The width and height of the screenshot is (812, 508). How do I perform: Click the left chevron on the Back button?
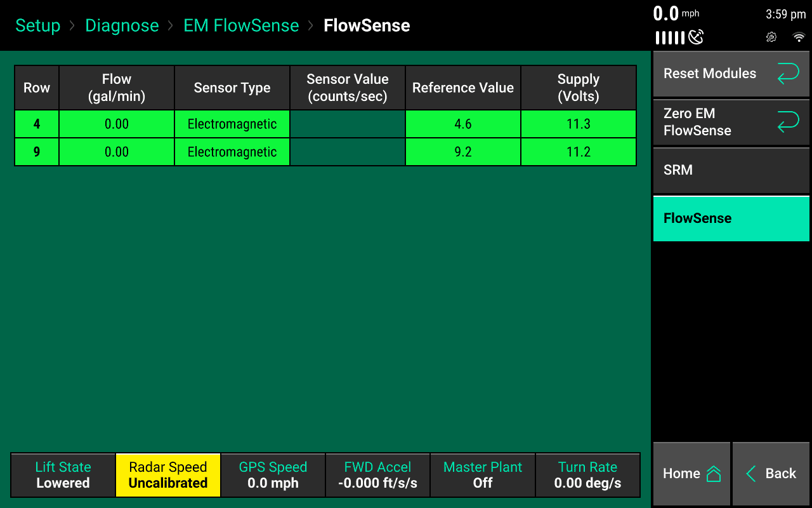751,474
